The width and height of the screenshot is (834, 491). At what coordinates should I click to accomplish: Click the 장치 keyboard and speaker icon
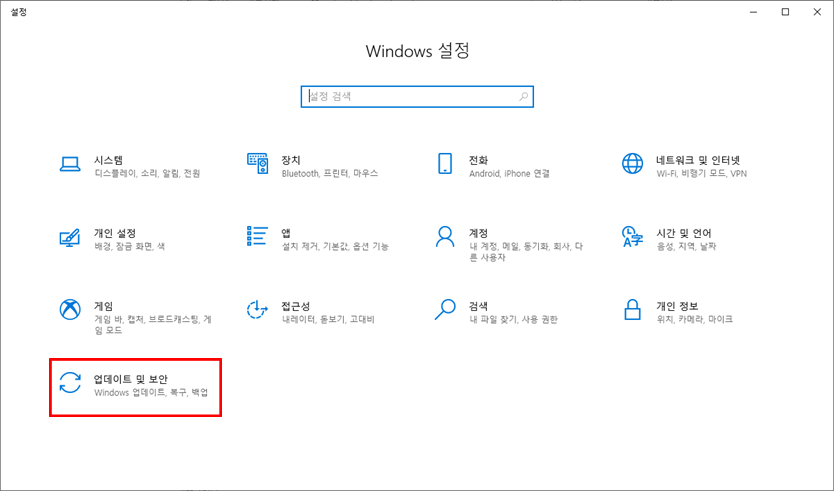(257, 164)
